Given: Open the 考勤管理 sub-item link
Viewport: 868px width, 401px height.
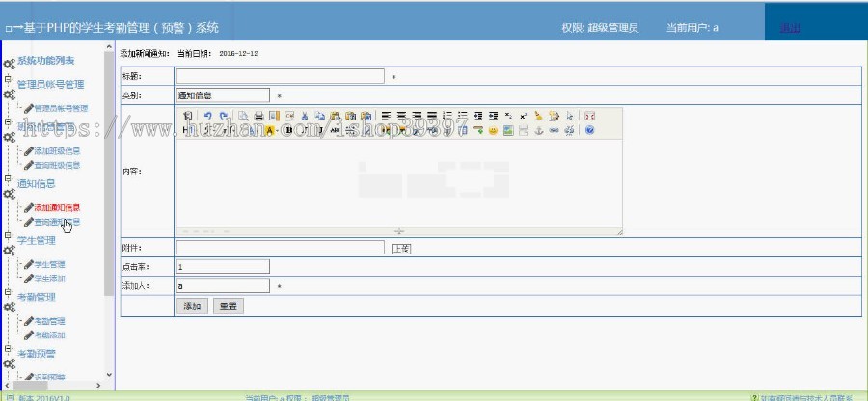Looking at the screenshot, I should coord(50,321).
